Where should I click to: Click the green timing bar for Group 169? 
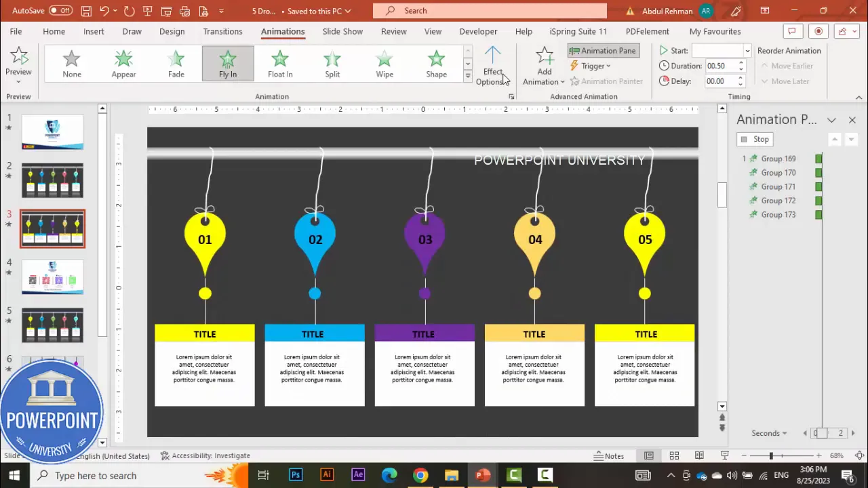tap(818, 159)
